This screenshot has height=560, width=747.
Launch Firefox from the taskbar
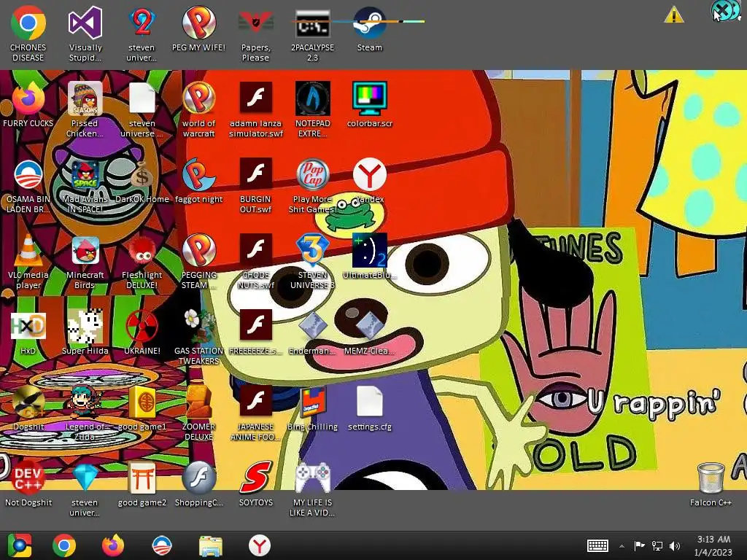113,545
